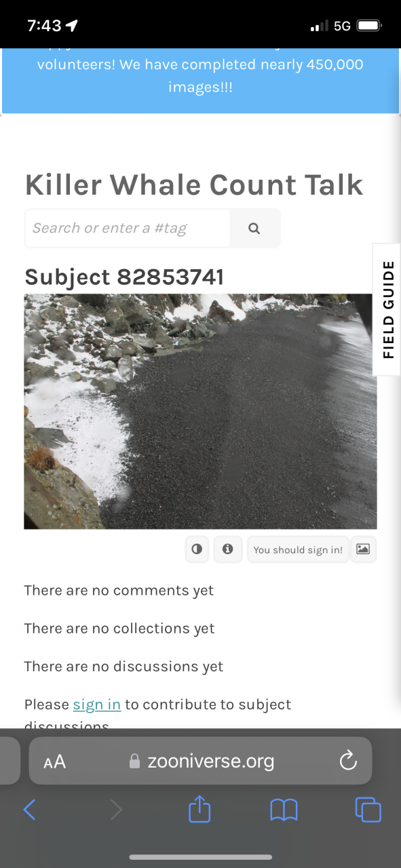Tap the Safari reload page icon
Screen dimensions: 401x868
click(348, 761)
